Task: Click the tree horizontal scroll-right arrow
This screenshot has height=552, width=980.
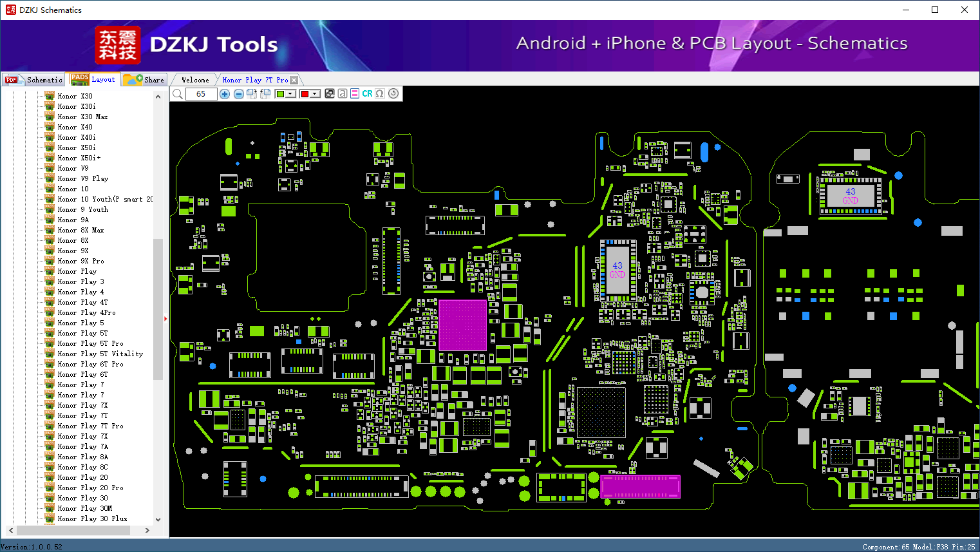Action: tap(147, 530)
